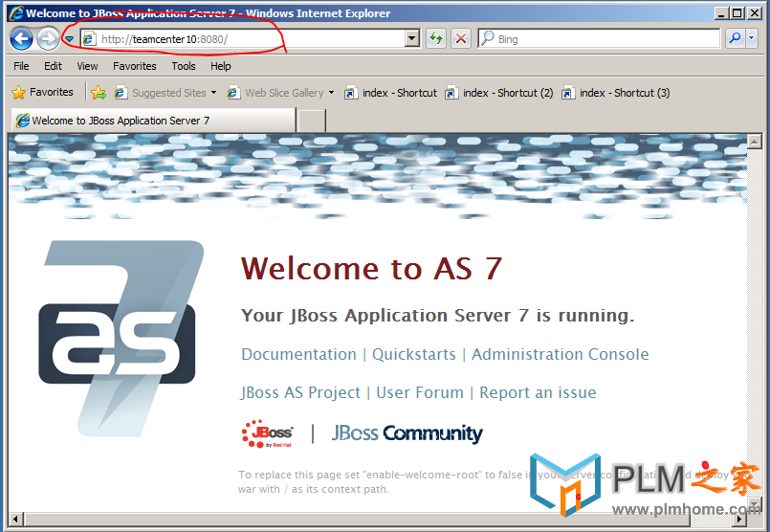Click the browser Back arrow button
The image size is (770, 532).
(21, 39)
